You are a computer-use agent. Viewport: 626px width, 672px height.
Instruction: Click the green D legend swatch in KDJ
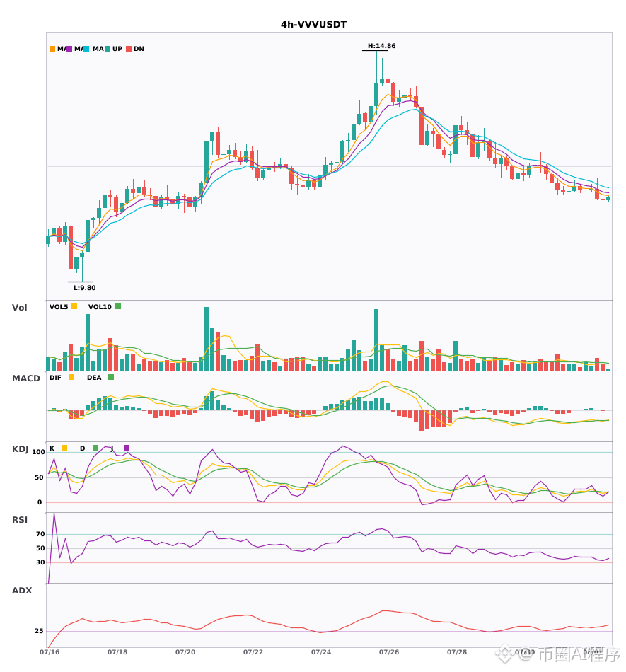(x=95, y=448)
